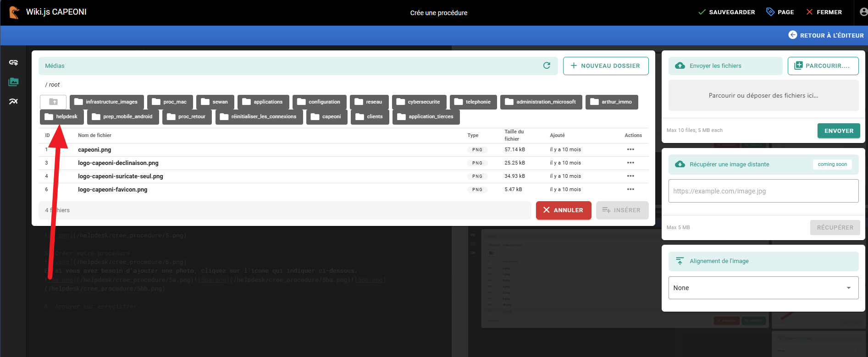Sort by the ID column header
The width and height of the screenshot is (868, 357).
coord(47,135)
